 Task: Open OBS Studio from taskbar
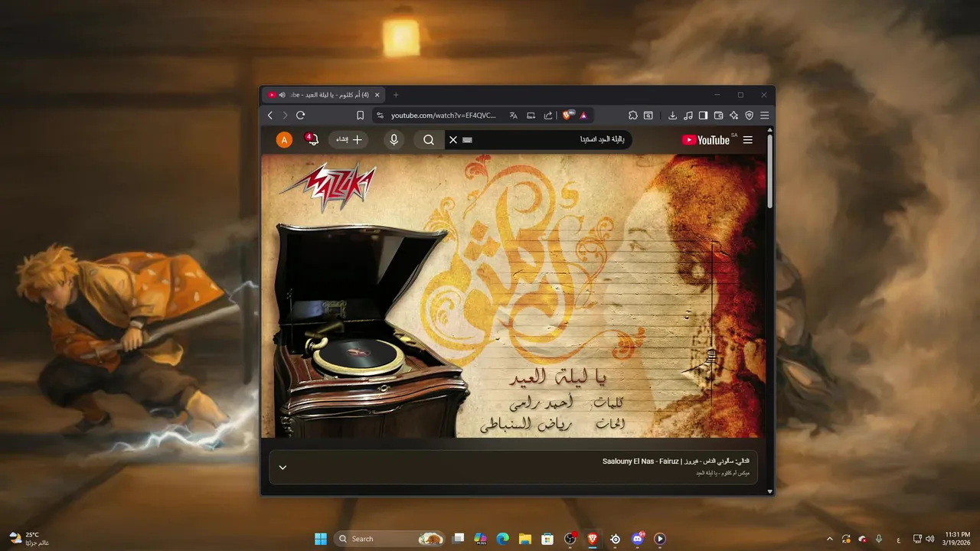pyautogui.click(x=570, y=539)
